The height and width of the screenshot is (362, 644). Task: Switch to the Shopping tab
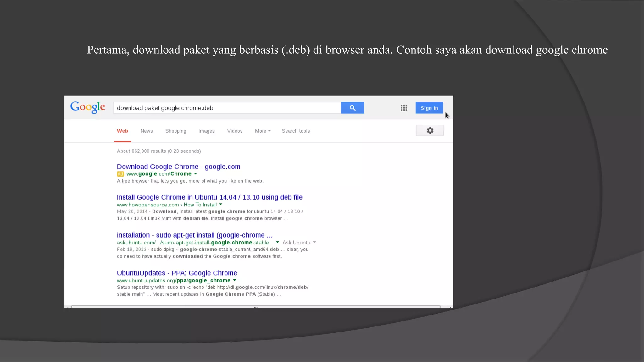tap(176, 131)
